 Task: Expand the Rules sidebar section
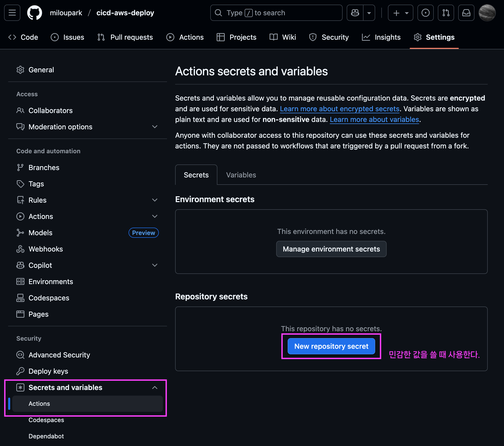[x=155, y=200]
